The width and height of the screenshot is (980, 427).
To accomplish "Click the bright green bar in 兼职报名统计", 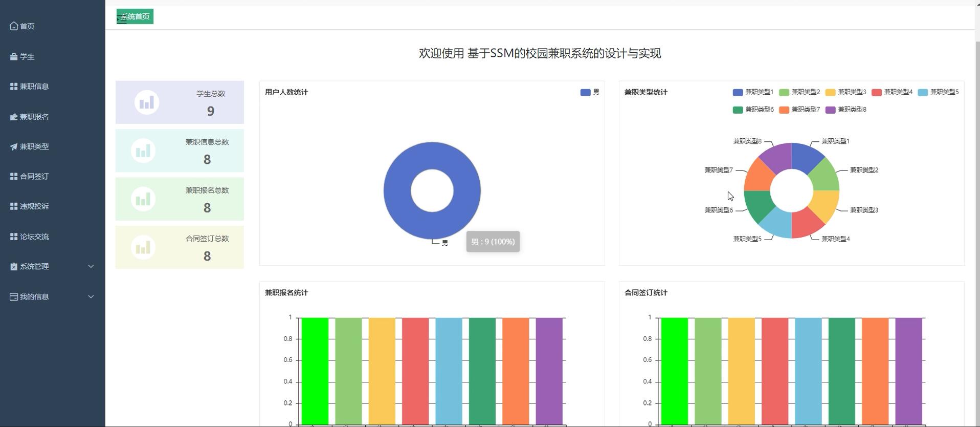I will pos(315,371).
